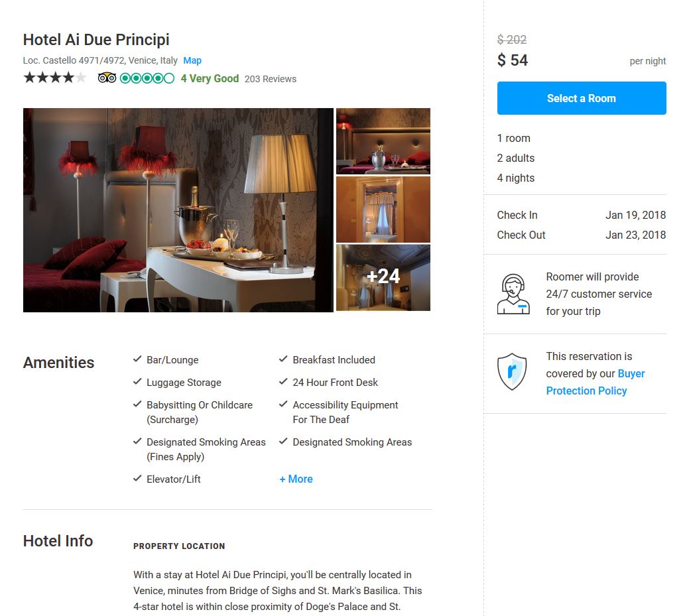Open the +24 more photos thumbnail
Viewport: 687px width, 616px height.
(383, 278)
